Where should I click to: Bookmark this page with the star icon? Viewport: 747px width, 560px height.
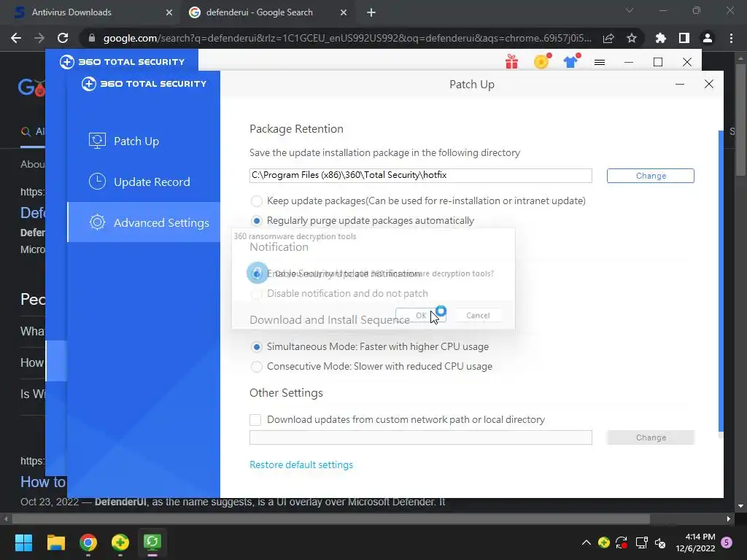632,38
